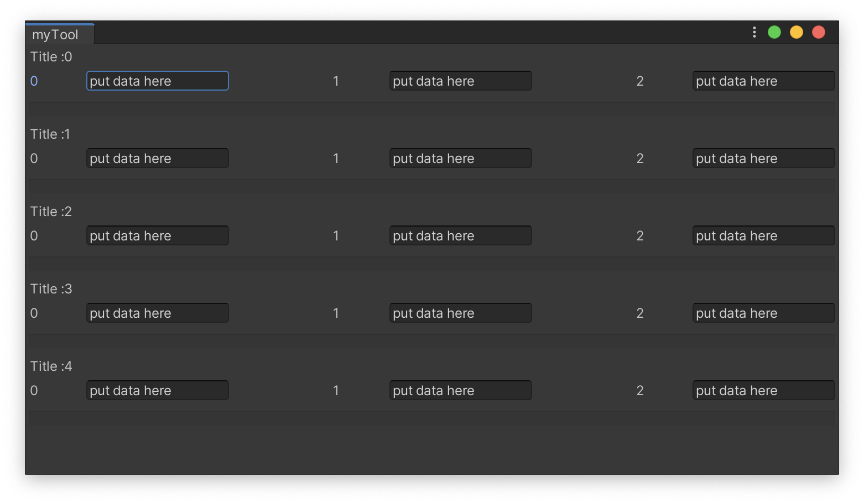Click the 'Title :1' heading text
864x504 pixels.
tap(50, 134)
